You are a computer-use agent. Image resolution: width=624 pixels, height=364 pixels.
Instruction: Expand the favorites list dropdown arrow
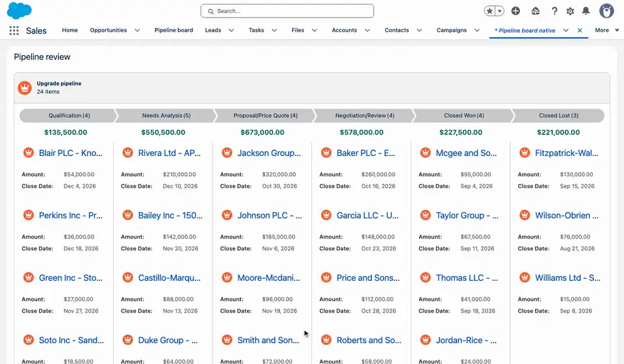click(499, 11)
